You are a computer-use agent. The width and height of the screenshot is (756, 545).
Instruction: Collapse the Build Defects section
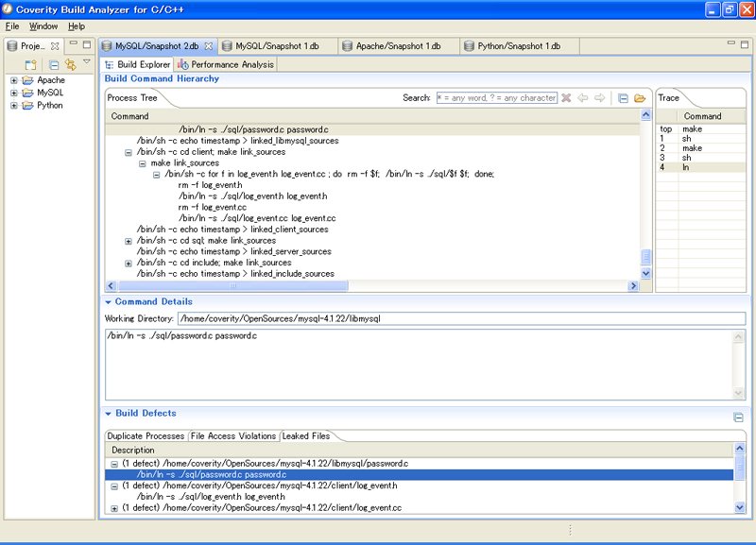(108, 414)
